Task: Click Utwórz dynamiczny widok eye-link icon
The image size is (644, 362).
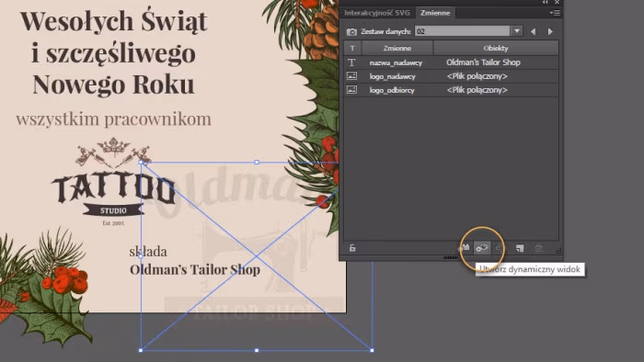Action: pos(482,248)
